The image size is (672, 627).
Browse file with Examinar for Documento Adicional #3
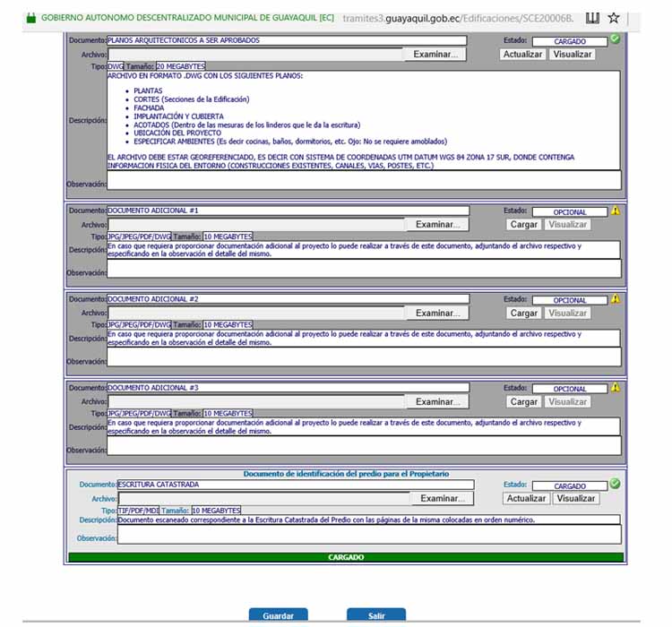[x=437, y=402]
